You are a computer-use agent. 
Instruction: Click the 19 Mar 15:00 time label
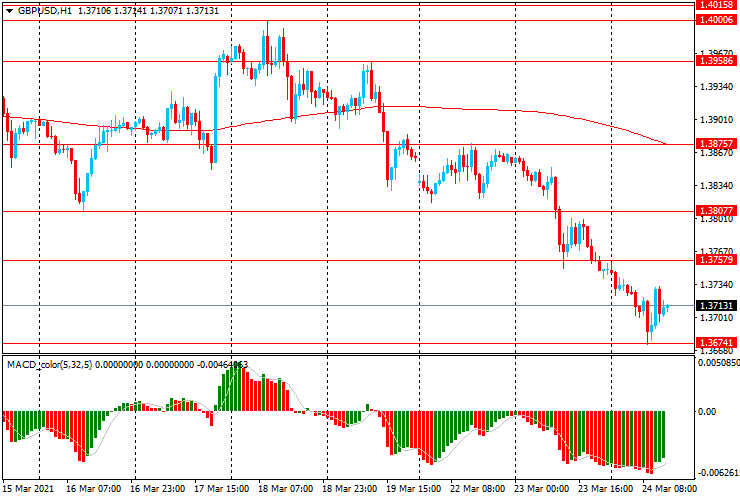tap(414, 488)
